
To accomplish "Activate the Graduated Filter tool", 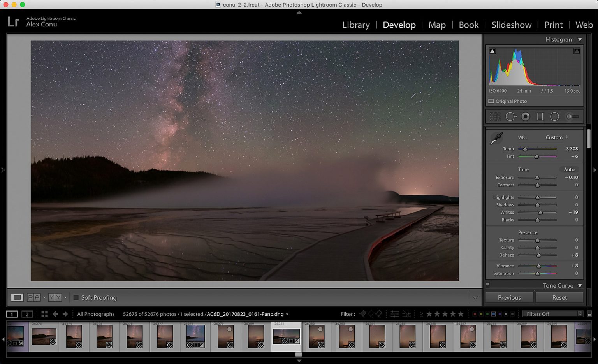I will pyautogui.click(x=540, y=116).
